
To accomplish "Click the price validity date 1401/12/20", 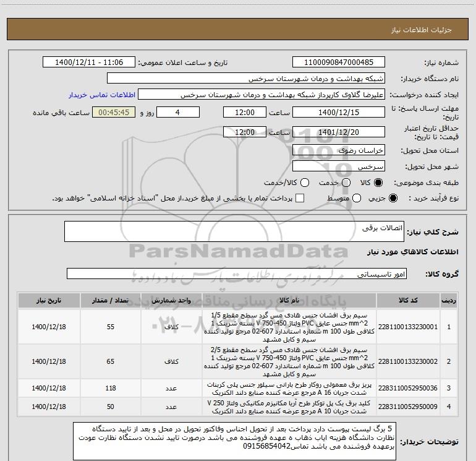I will pos(339,132).
